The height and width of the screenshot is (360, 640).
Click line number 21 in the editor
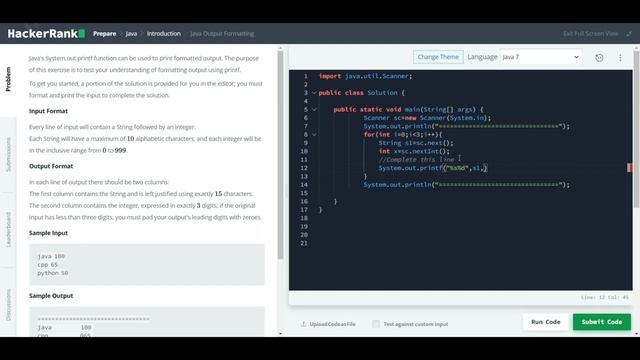(x=304, y=243)
